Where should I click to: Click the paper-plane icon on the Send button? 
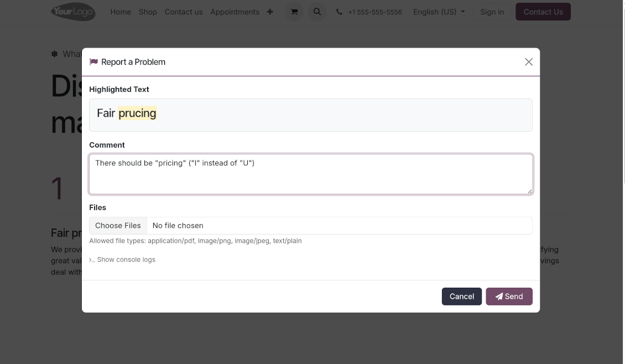pyautogui.click(x=499, y=296)
